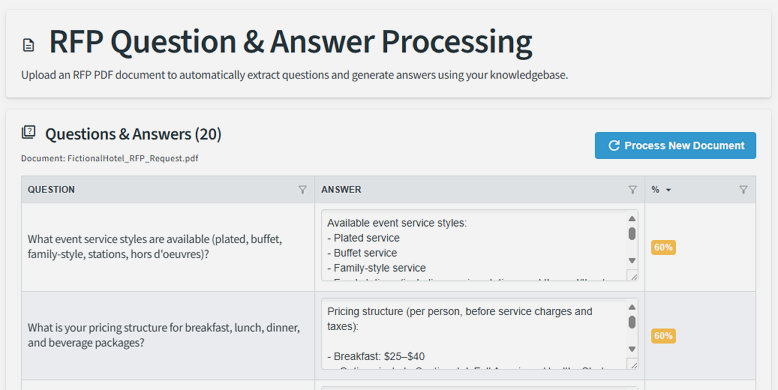Click '- Plated service' line in answer
Screen dimensions: 778x390
363,238
